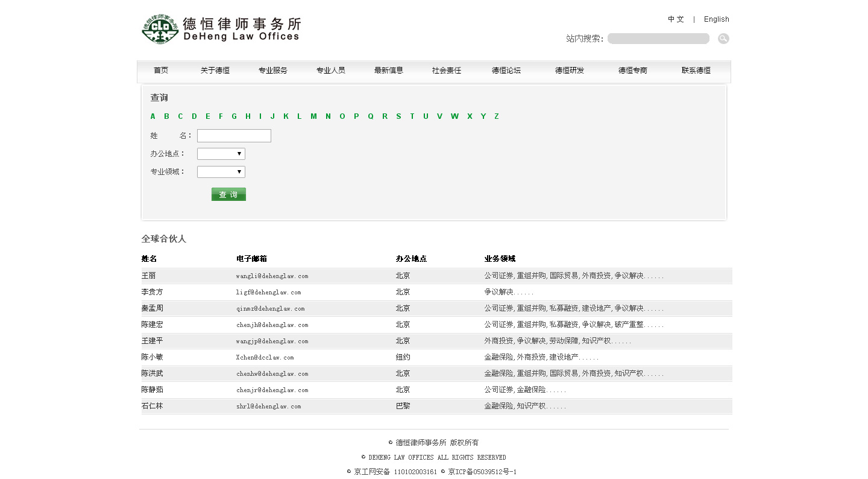Click 纽约 office in 陈小敏's row
Screen dimensions: 868x479
coord(403,357)
